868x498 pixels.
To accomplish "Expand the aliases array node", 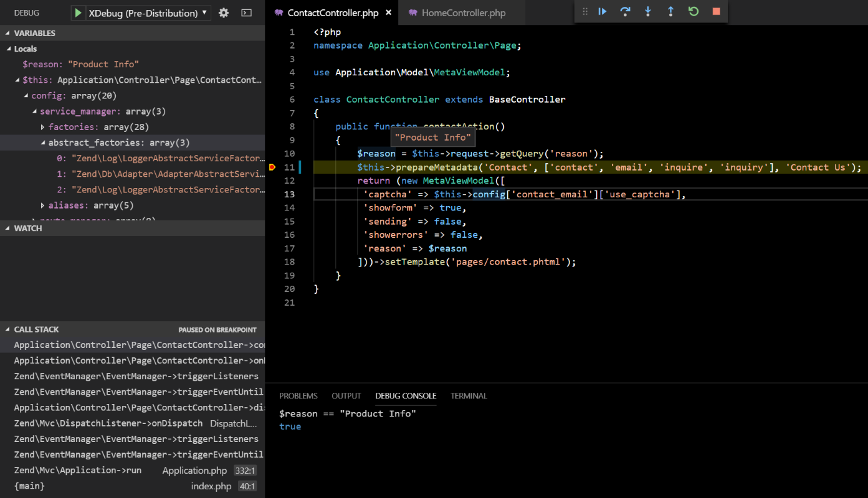I will [x=43, y=205].
